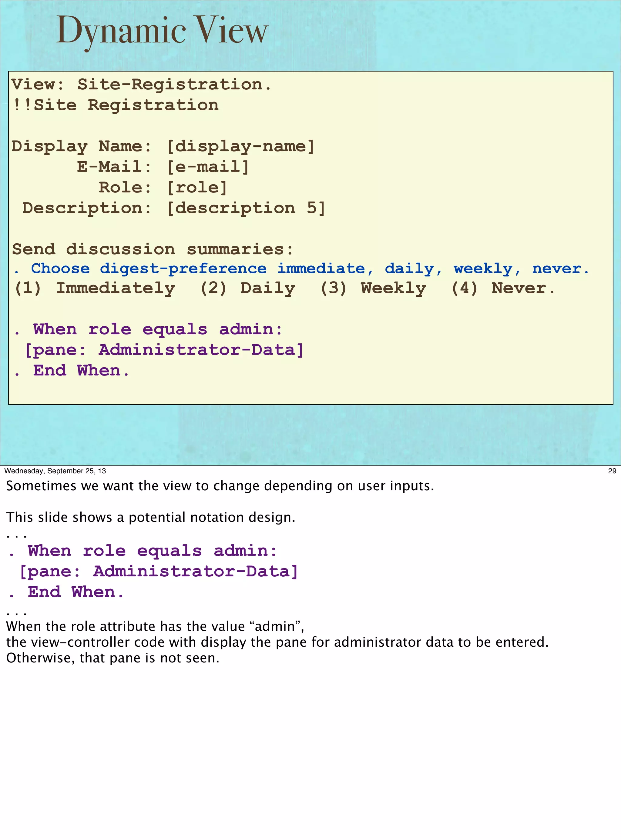Click the note line 'When the role attribute has the value'

(x=155, y=627)
